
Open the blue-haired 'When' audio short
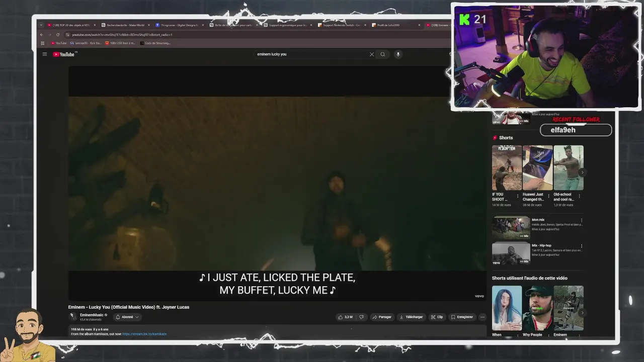[507, 308]
